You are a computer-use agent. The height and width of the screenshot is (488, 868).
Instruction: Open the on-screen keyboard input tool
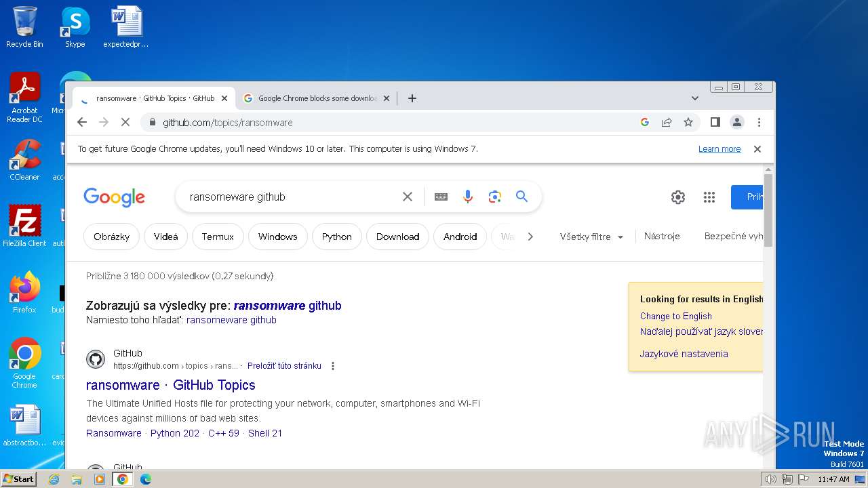pyautogui.click(x=441, y=197)
